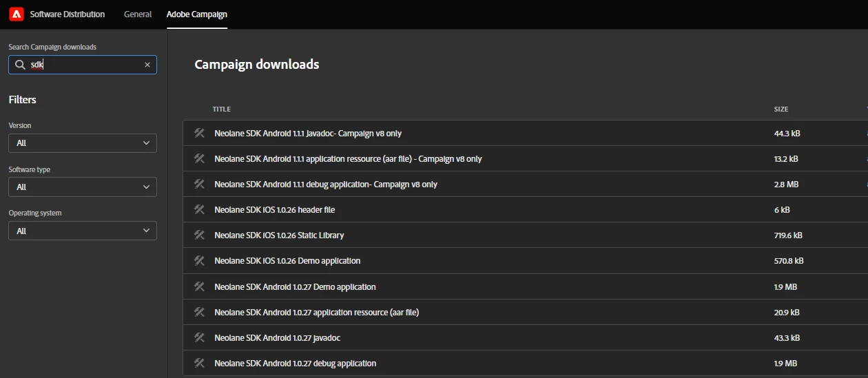Click the 20.9 kB size value

point(787,312)
